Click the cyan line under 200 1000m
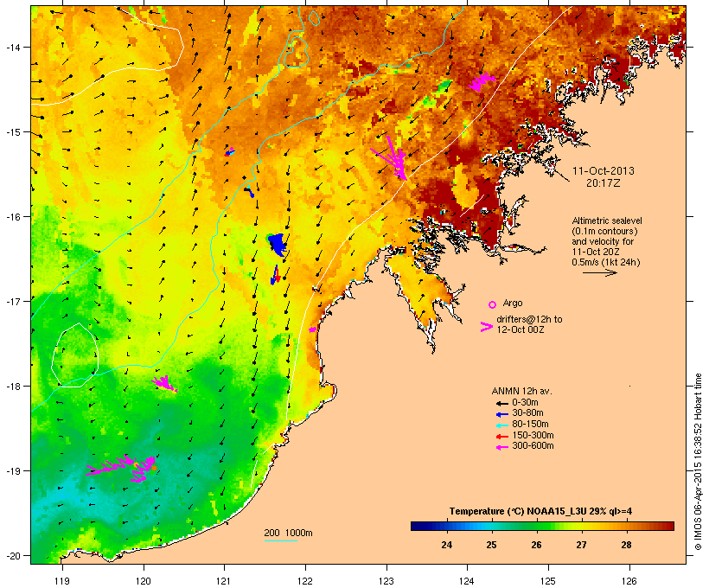 click(281, 540)
